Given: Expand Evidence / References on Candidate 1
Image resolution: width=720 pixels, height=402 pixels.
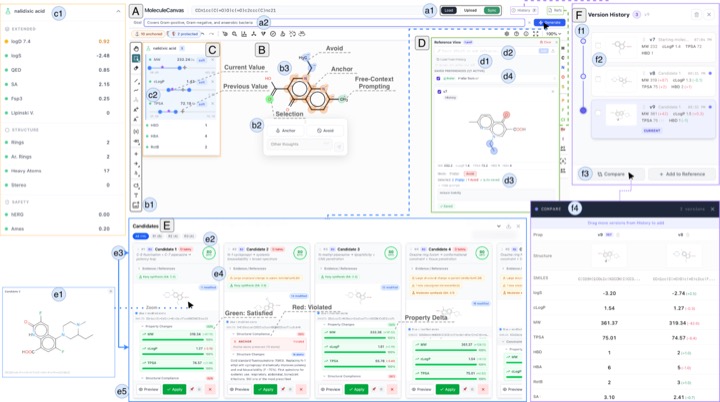Looking at the screenshot, I should pyautogui.click(x=157, y=268).
